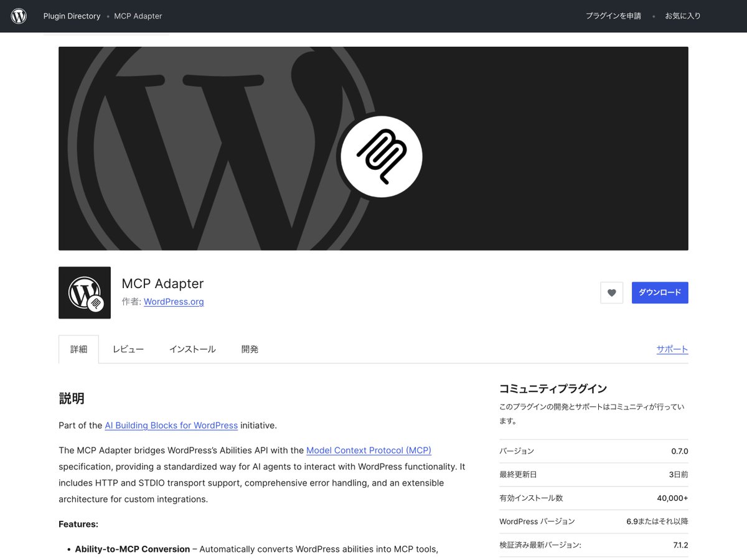Click the 有効インストール数 value 40,000+
This screenshot has height=560, width=747.
coord(672,498)
